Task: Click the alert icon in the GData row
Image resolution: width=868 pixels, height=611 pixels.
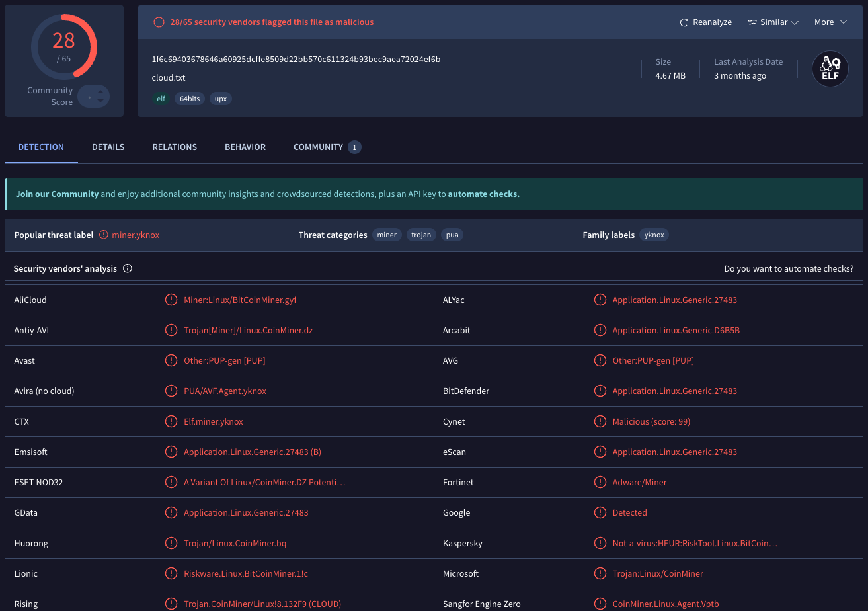Action: 171,512
